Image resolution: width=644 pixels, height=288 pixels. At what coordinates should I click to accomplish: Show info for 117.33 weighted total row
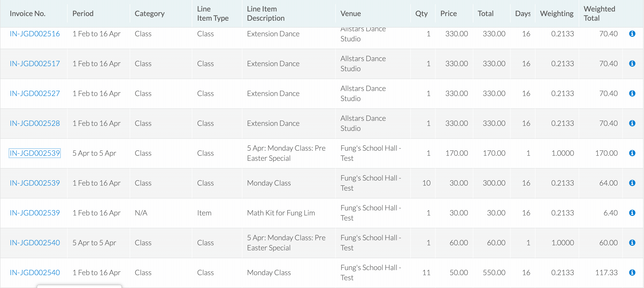(632, 273)
